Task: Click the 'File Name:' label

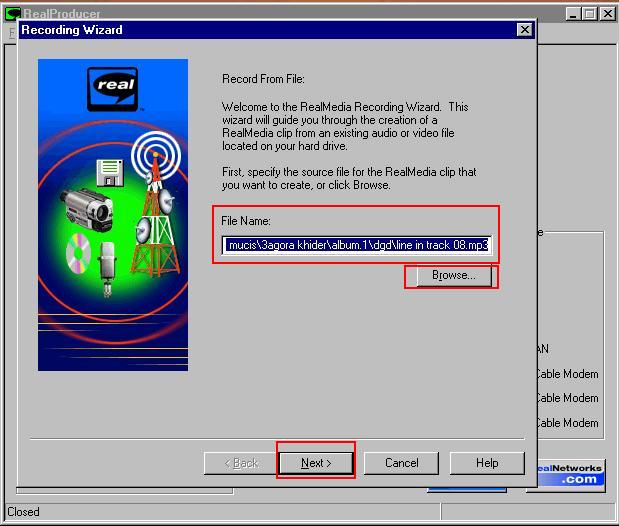Action: 246,221
